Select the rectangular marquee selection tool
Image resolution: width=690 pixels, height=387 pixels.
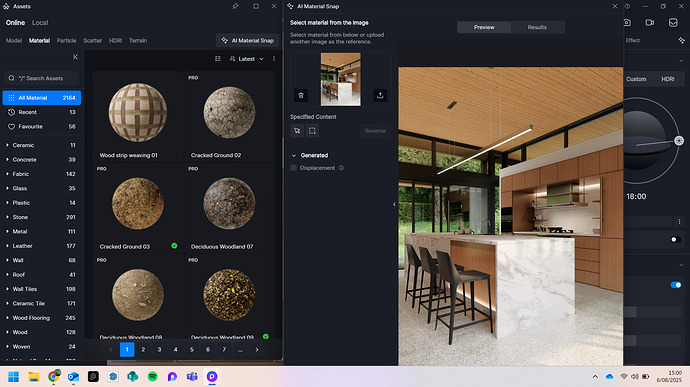(x=312, y=131)
